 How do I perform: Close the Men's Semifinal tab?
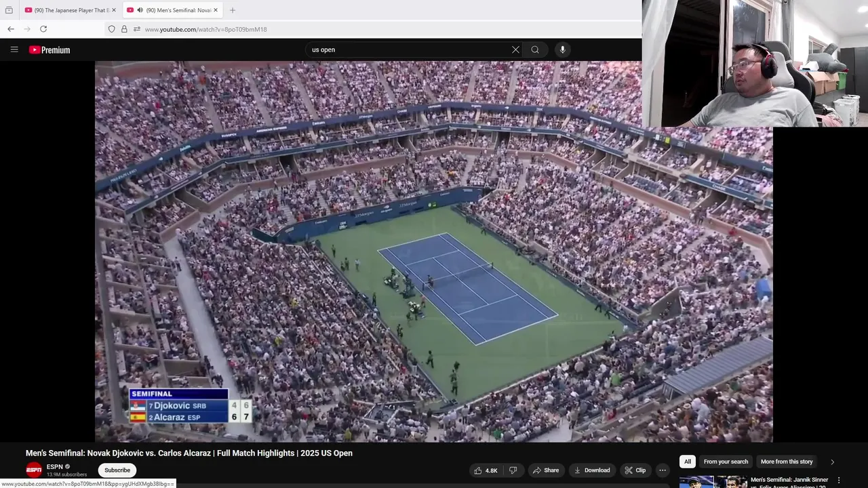(x=216, y=10)
